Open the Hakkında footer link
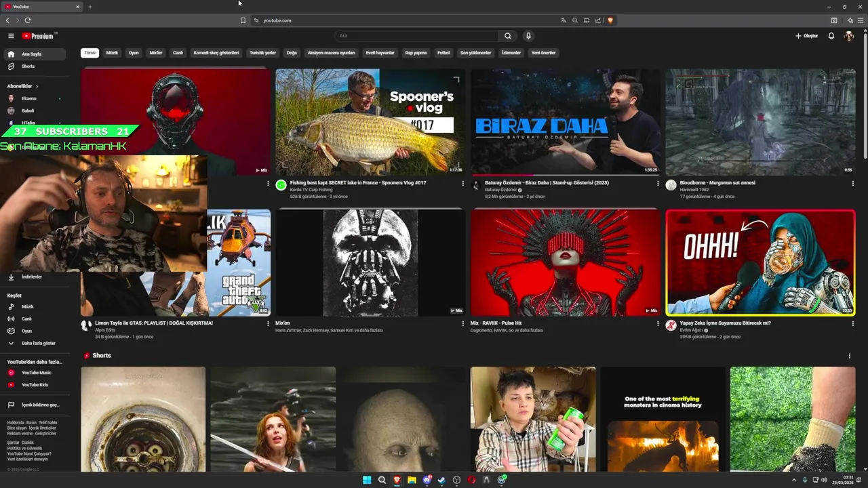The image size is (868, 488). pos(15,422)
